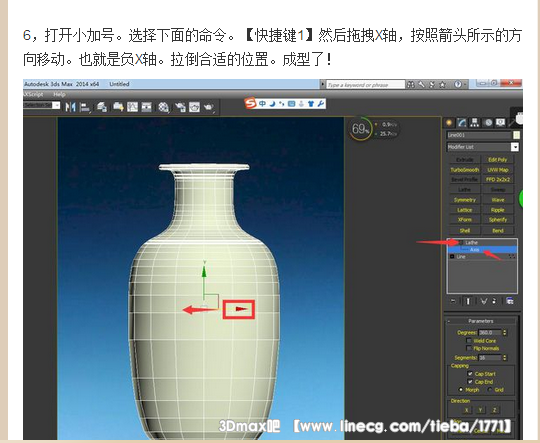
Task: Select the Grid radio button
Action: click(x=490, y=390)
